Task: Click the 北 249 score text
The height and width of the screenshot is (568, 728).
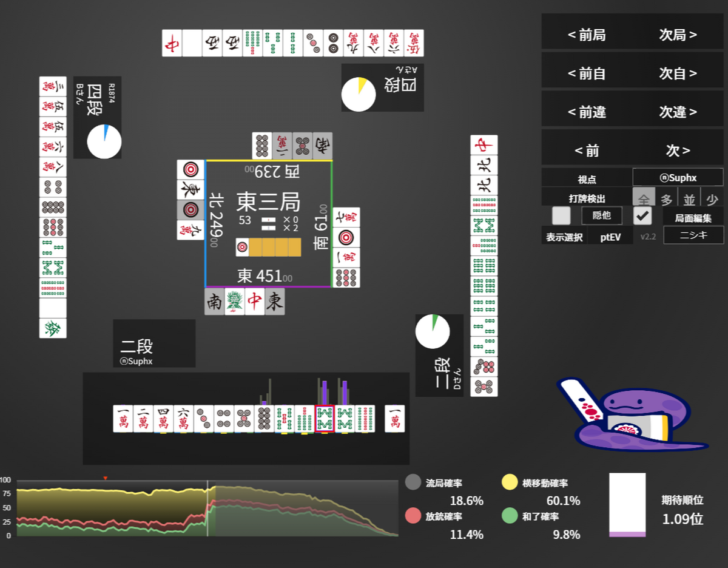Action: pos(217,220)
